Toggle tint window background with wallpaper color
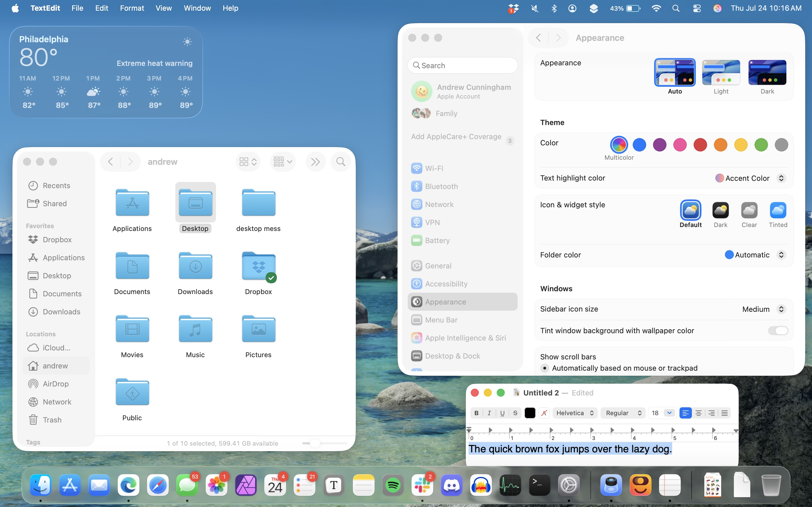812x507 pixels. point(777,331)
